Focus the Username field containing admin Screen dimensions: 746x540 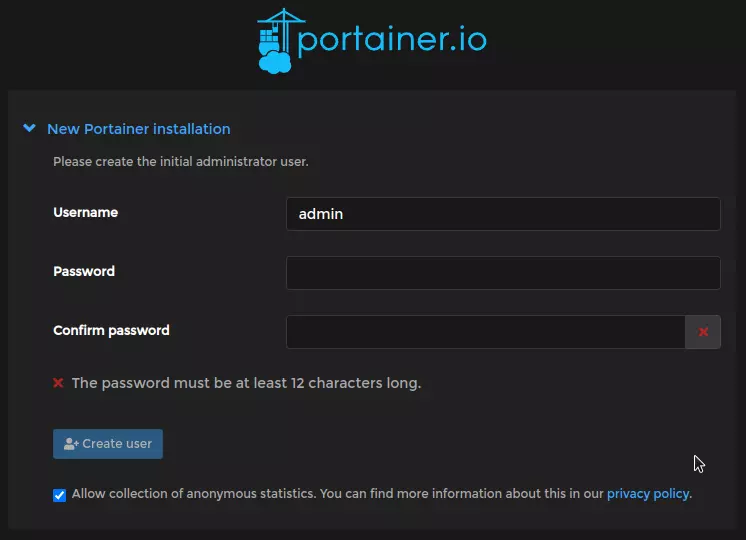[x=502, y=214]
